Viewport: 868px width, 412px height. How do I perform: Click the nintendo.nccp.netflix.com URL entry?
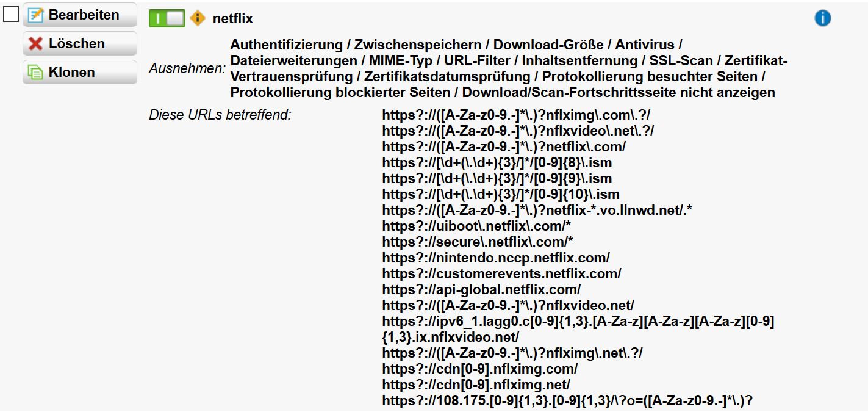click(496, 258)
